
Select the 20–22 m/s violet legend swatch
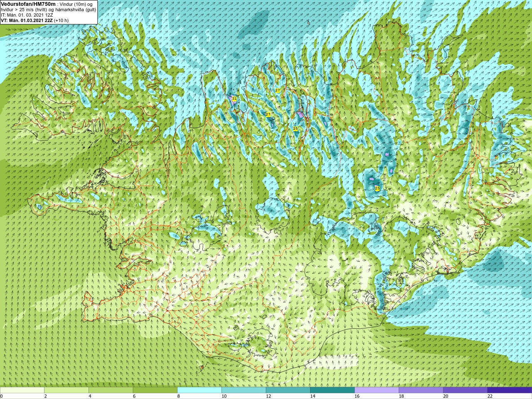tap(465, 390)
